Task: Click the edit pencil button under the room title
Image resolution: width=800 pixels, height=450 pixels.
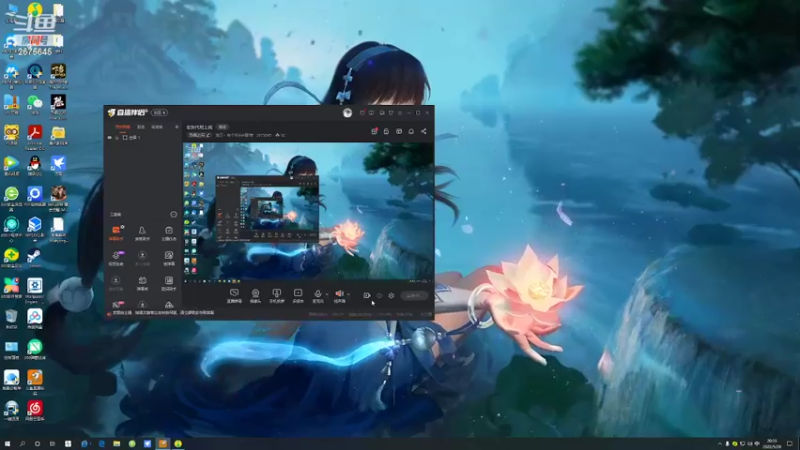Action: (x=199, y=135)
